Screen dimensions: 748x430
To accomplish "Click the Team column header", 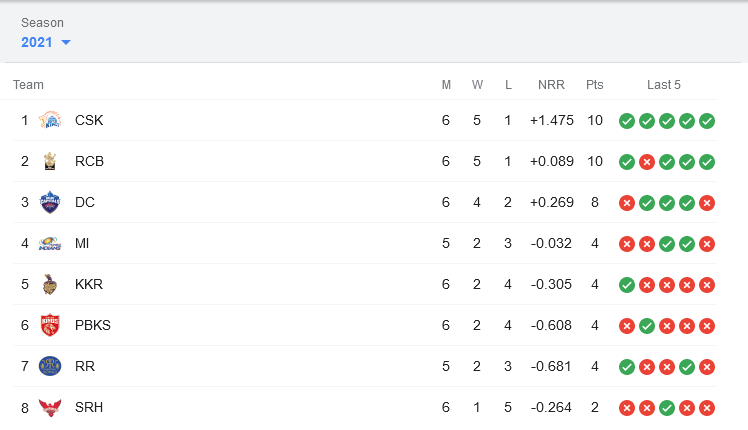I will 28,85.
